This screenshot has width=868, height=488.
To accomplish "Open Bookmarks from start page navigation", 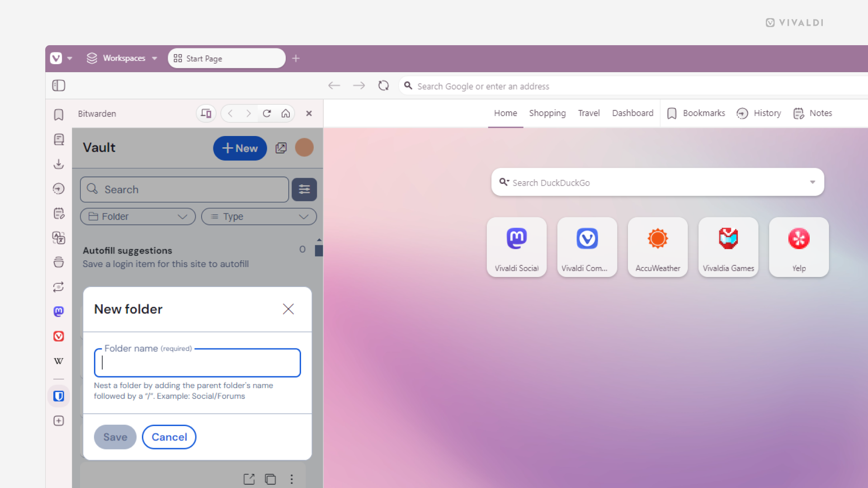I will point(696,113).
